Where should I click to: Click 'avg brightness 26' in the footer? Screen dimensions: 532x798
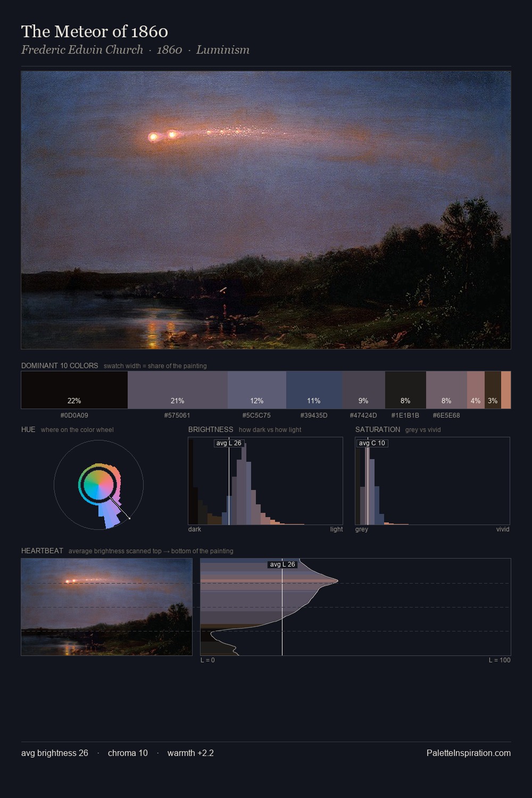[55, 753]
